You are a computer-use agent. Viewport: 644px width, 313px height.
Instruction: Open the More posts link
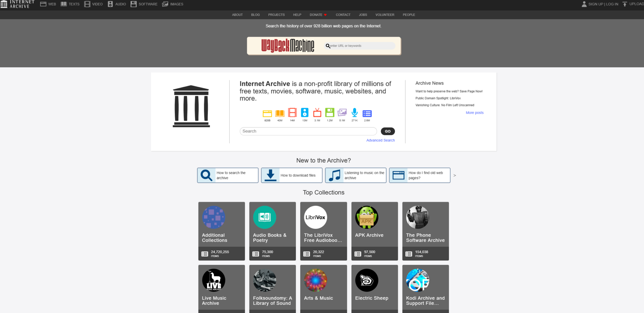474,113
